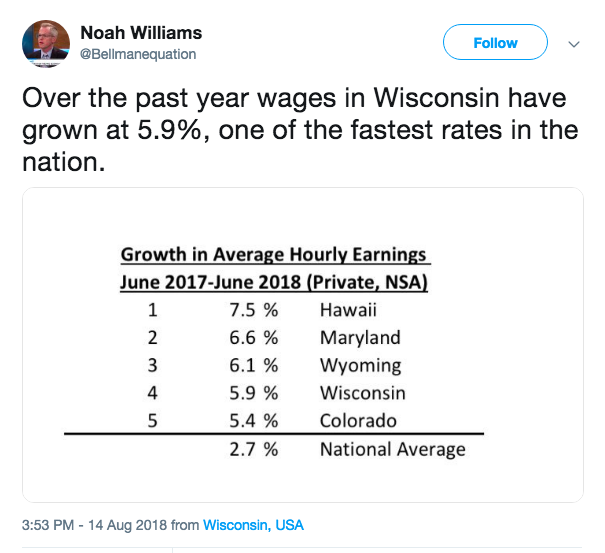This screenshot has height=553, width=605.
Task: Open the Wisconsin, USA location link
Action: coord(253,524)
